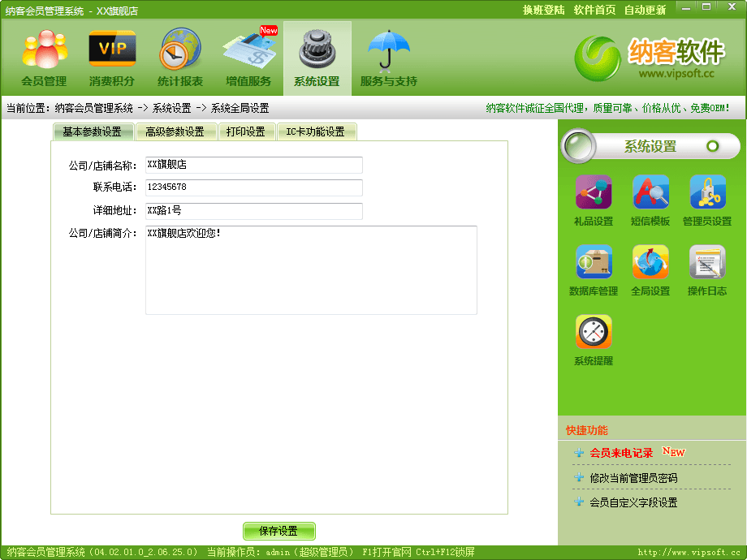Open 短信模板 in the sidebar
Viewport: 747px width, 560px height.
650,200
